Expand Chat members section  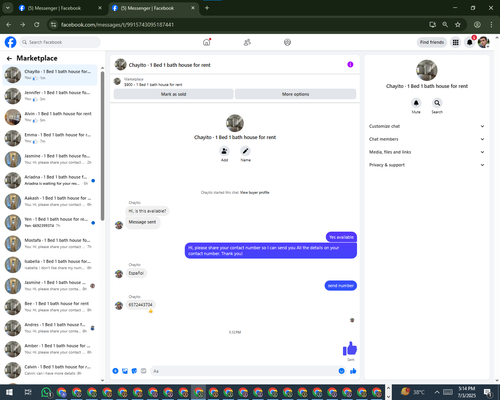tap(426, 139)
